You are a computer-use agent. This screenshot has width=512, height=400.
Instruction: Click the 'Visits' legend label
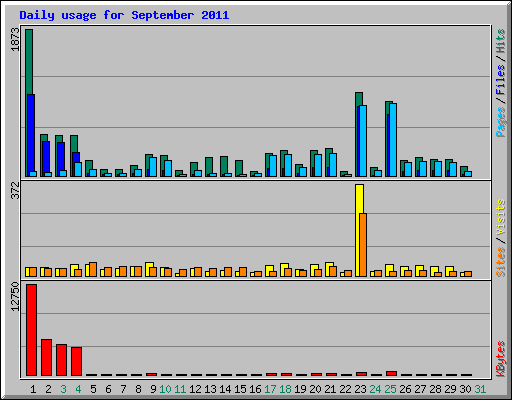coord(501,218)
